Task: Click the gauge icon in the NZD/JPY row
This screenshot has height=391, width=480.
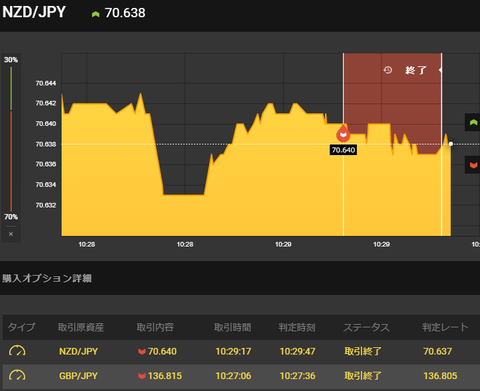Action: click(x=17, y=351)
